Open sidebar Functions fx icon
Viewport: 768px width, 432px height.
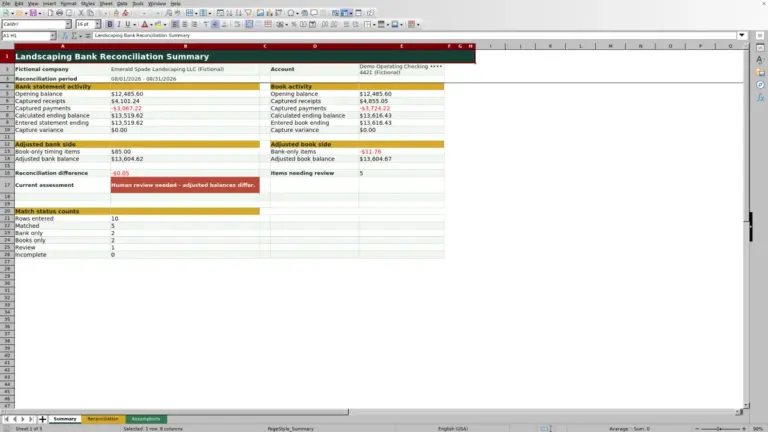pyautogui.click(x=760, y=97)
